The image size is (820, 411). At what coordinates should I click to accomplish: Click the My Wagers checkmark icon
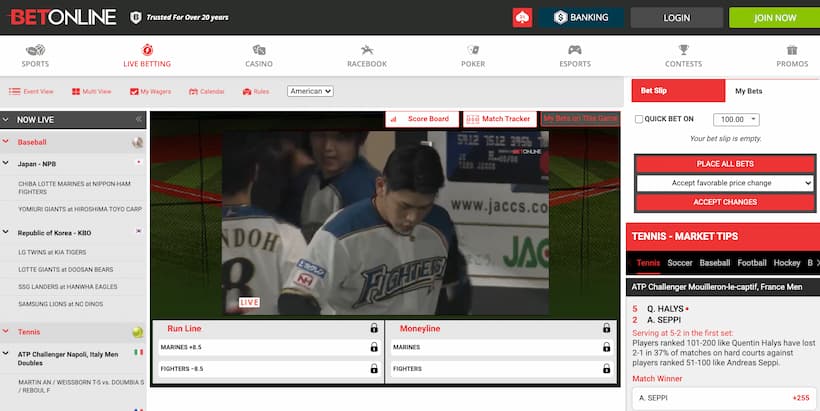click(x=134, y=92)
